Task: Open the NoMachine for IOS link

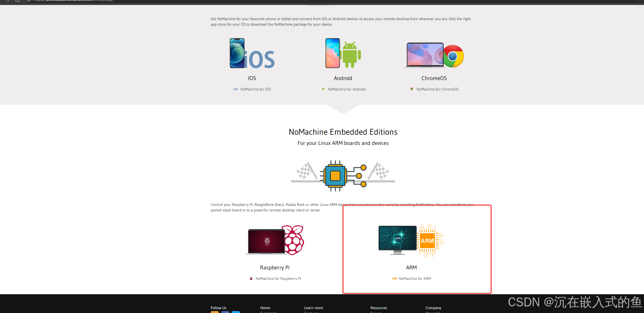Action: click(x=256, y=89)
